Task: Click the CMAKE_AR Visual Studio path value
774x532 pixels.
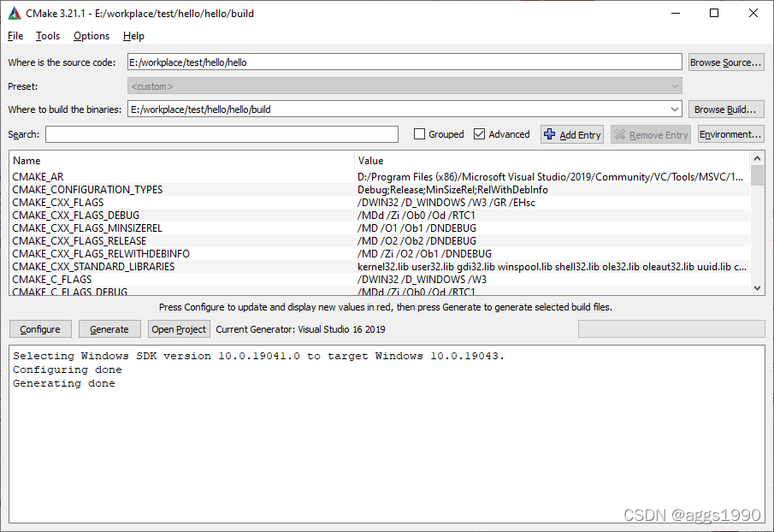Action: point(551,177)
